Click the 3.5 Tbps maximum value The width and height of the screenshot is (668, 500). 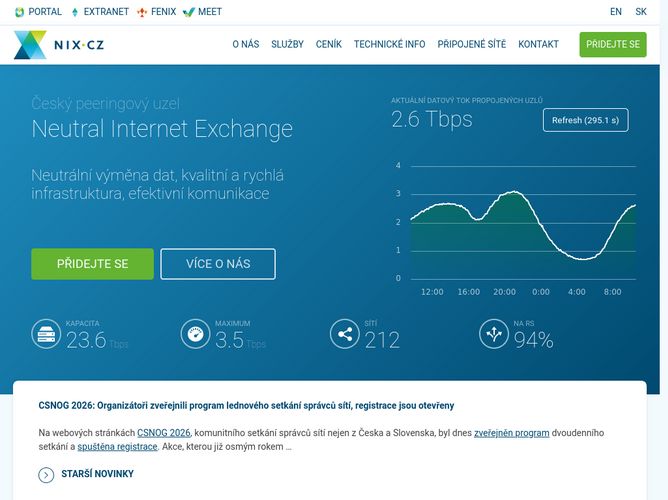(x=240, y=340)
